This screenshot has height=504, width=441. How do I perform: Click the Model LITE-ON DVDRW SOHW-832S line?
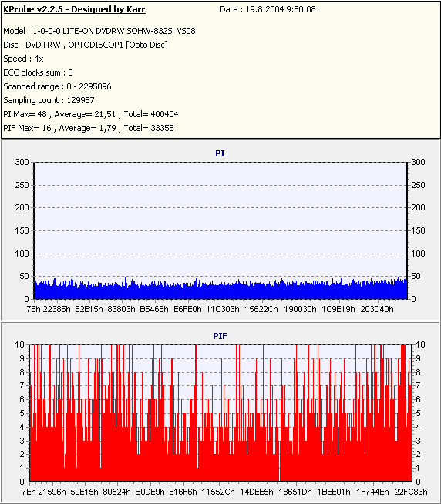(x=99, y=31)
